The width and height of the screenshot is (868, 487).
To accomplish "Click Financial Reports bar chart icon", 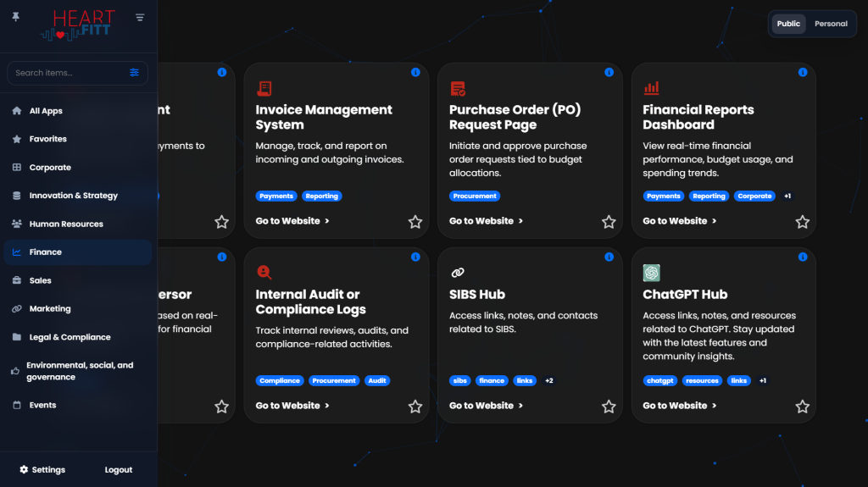I will click(652, 88).
